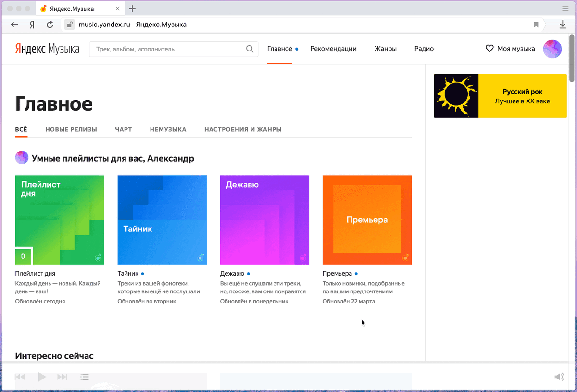Click the Премьера orange cover
Viewport: 577px width, 392px height.
(x=367, y=220)
